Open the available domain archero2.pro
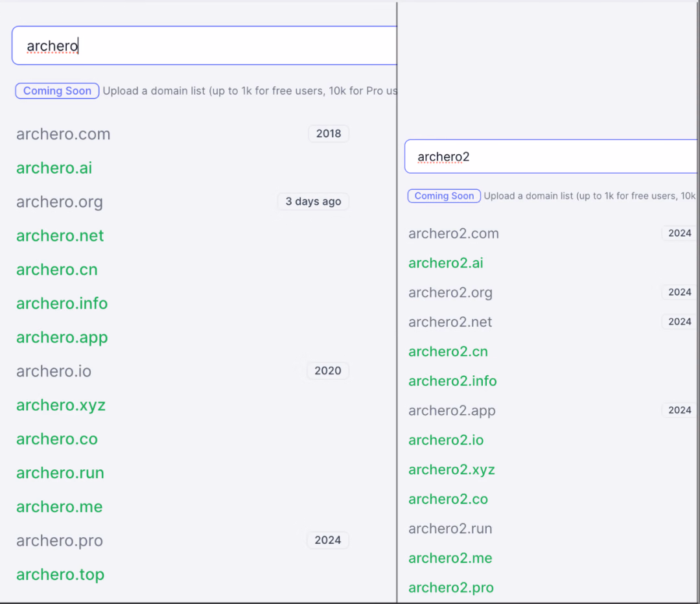 pos(451,588)
